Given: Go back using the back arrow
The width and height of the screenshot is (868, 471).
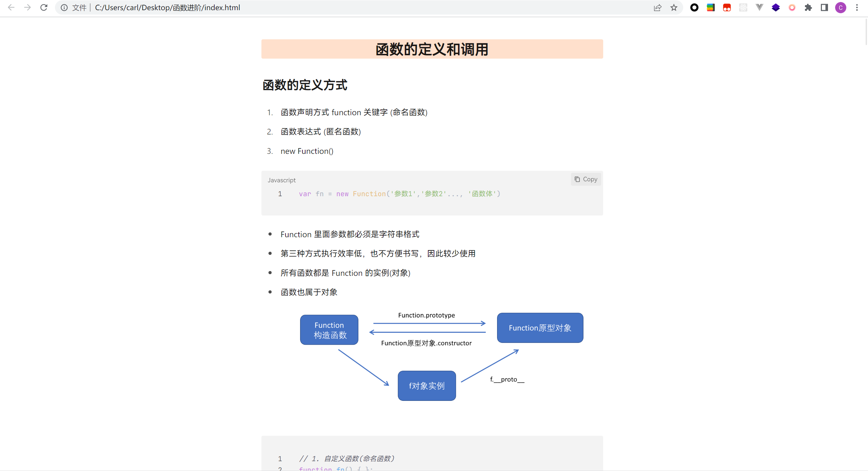Looking at the screenshot, I should tap(11, 7).
